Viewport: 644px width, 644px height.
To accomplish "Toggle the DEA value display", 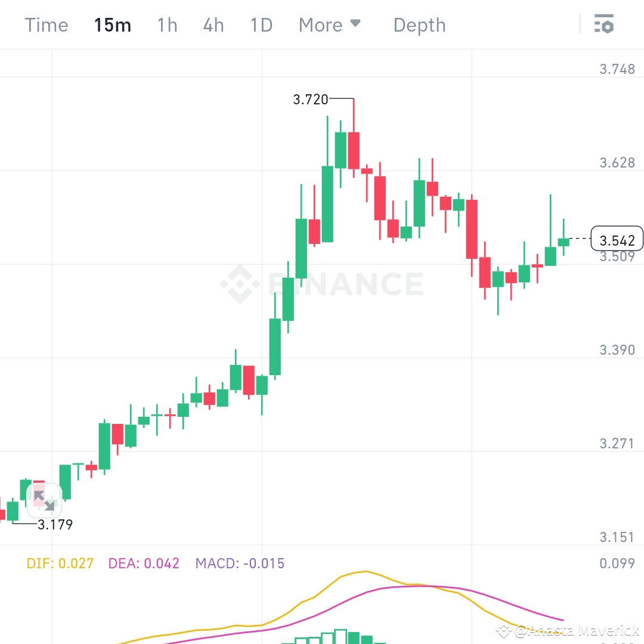I will [144, 563].
